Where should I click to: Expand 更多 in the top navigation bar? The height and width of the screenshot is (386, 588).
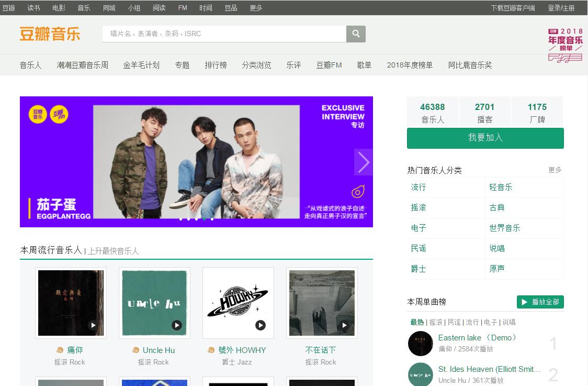pos(256,8)
